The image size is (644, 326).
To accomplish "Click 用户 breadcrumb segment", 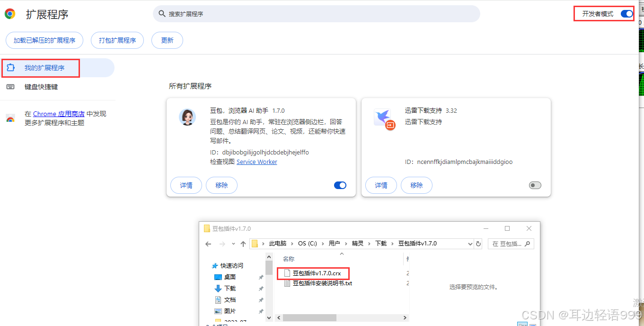I will (334, 244).
